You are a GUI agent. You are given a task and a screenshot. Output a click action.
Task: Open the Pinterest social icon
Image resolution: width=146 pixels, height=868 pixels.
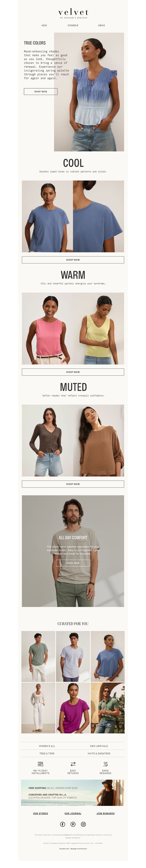73,824
